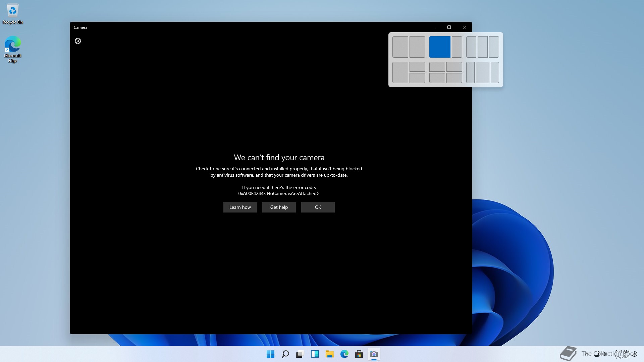
Task: Open taskbar Search
Action: (285, 354)
